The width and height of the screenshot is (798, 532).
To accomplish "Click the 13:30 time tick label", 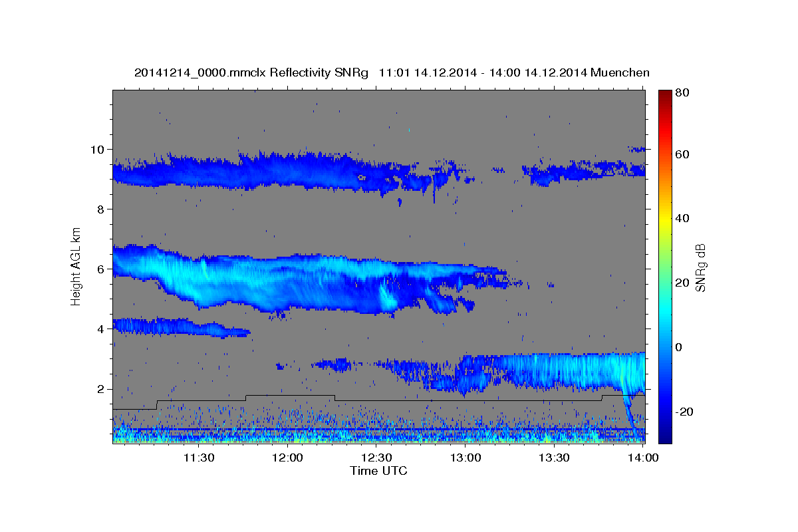I will click(555, 458).
